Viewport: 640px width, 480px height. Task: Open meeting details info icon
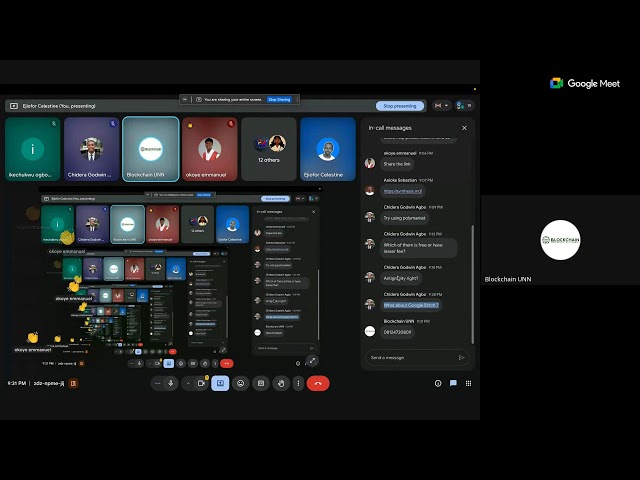(438, 383)
